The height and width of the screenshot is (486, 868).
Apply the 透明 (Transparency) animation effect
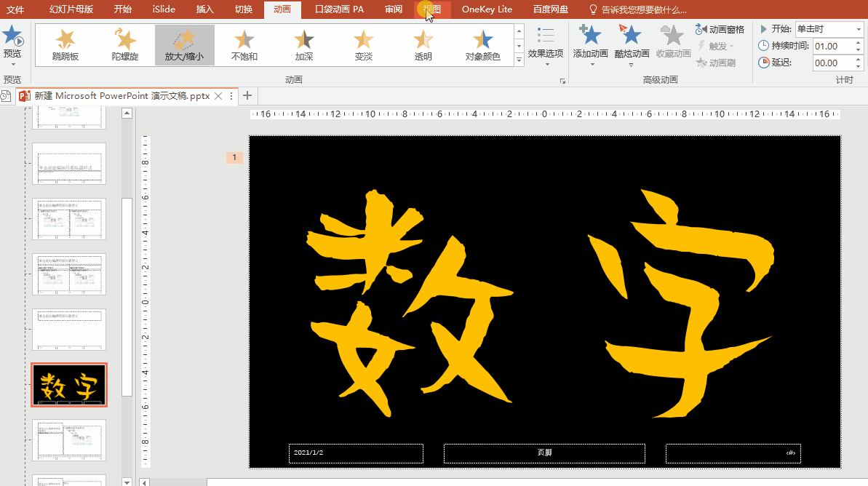[x=423, y=45]
